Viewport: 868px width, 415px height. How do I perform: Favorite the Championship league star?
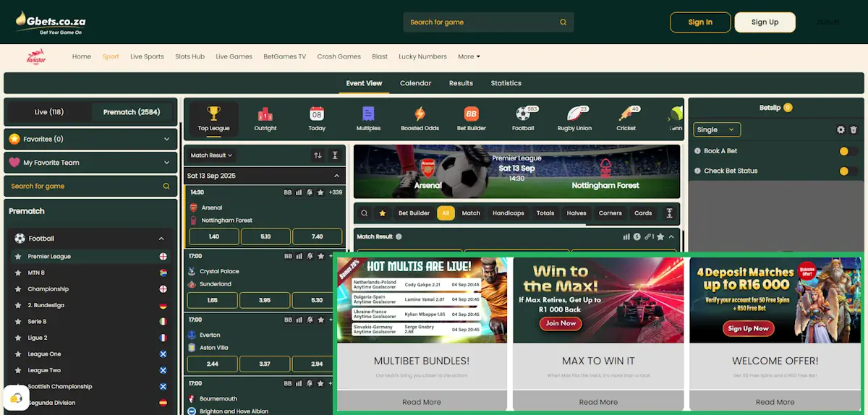pos(19,289)
